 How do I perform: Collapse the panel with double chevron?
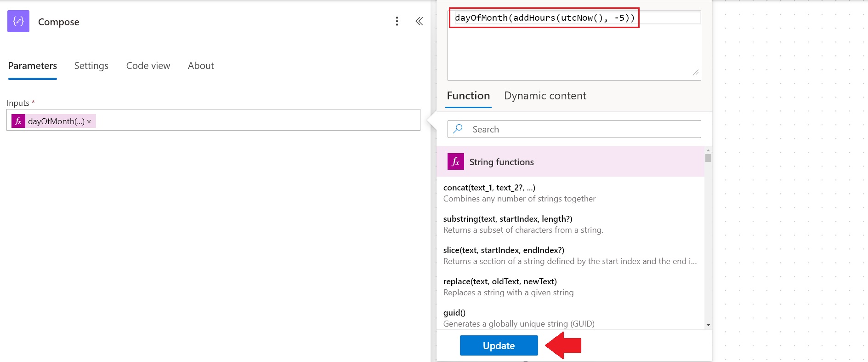pos(419,21)
